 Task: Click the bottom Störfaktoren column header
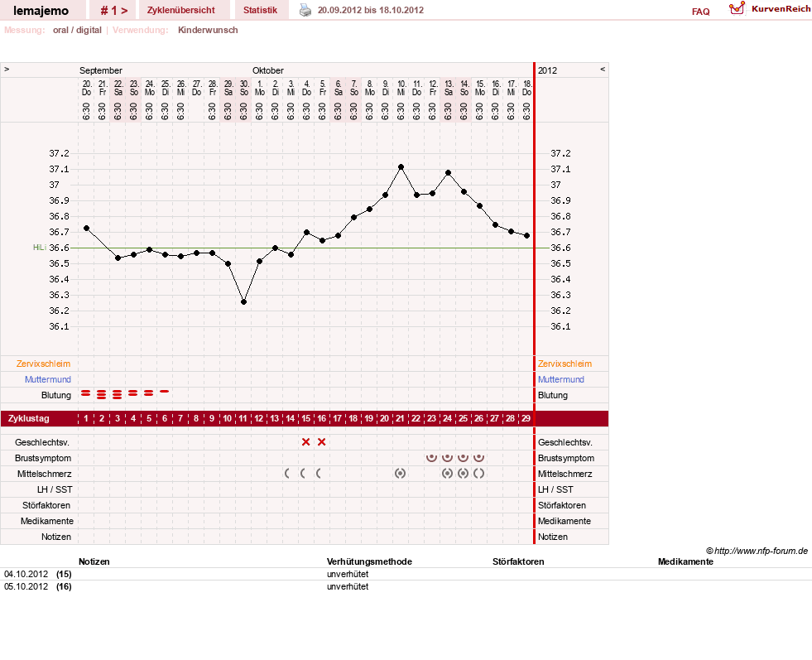[x=518, y=561]
